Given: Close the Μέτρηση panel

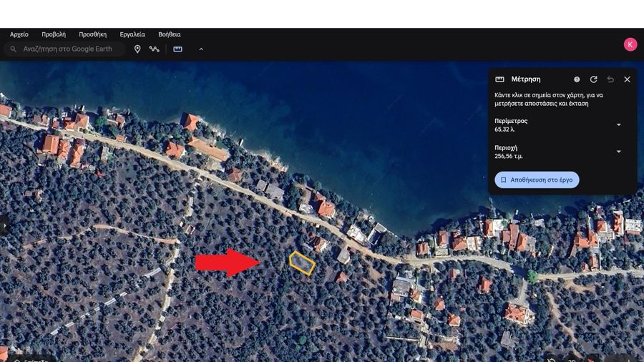Looking at the screenshot, I should point(627,79).
